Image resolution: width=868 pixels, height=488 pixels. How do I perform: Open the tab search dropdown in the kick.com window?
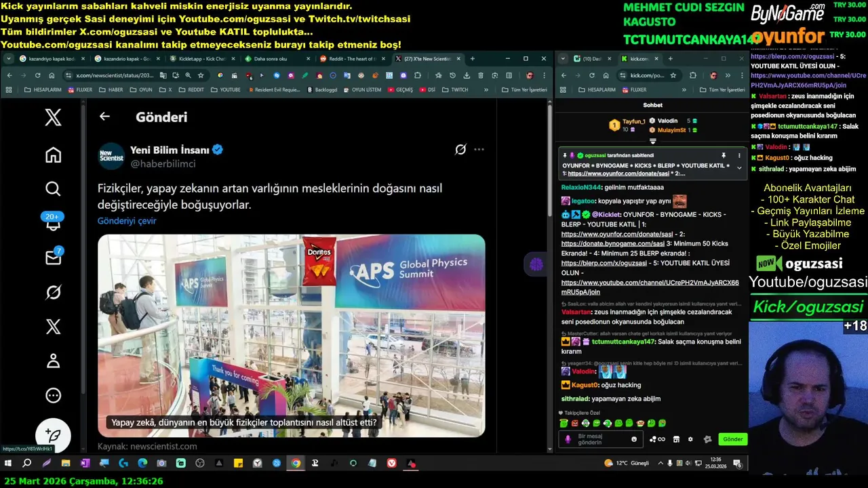[564, 59]
